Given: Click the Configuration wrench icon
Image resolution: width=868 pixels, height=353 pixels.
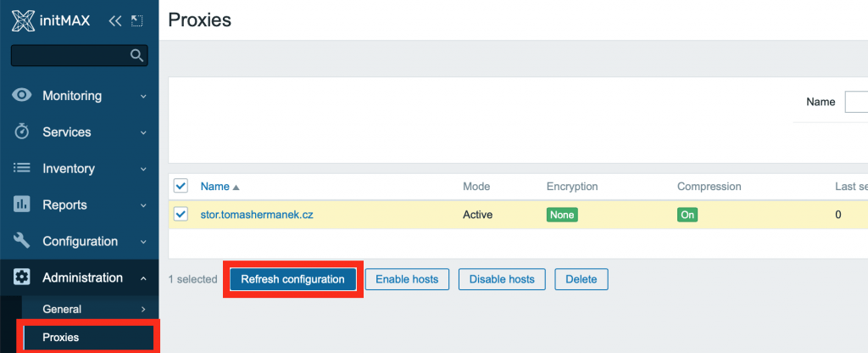Looking at the screenshot, I should pos(22,242).
